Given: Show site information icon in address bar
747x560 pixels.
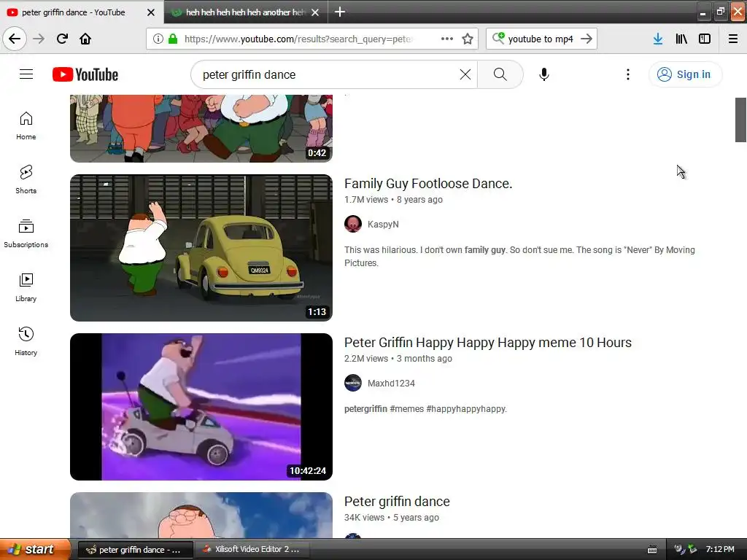Looking at the screenshot, I should coord(158,39).
